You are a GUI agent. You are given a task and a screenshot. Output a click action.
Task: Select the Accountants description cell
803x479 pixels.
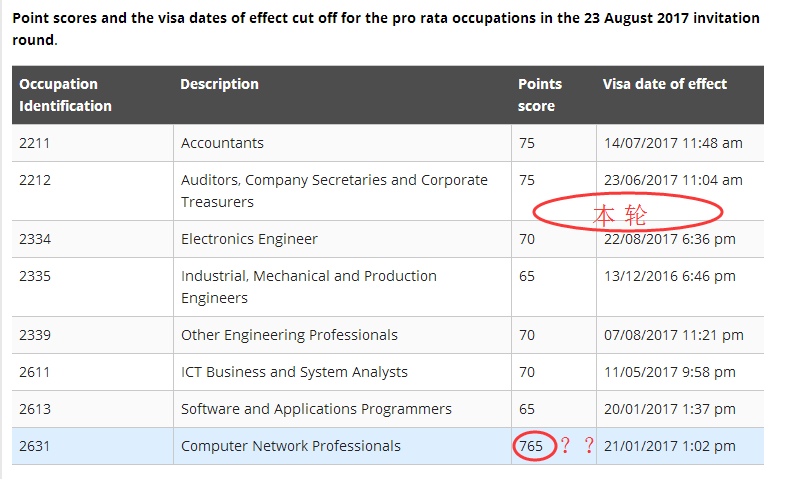point(222,143)
